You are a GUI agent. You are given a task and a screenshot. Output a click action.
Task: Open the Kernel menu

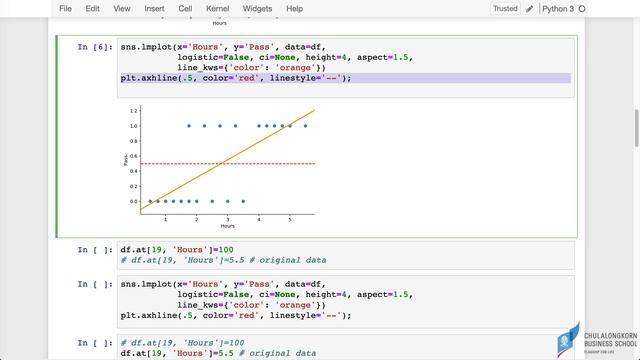(218, 9)
